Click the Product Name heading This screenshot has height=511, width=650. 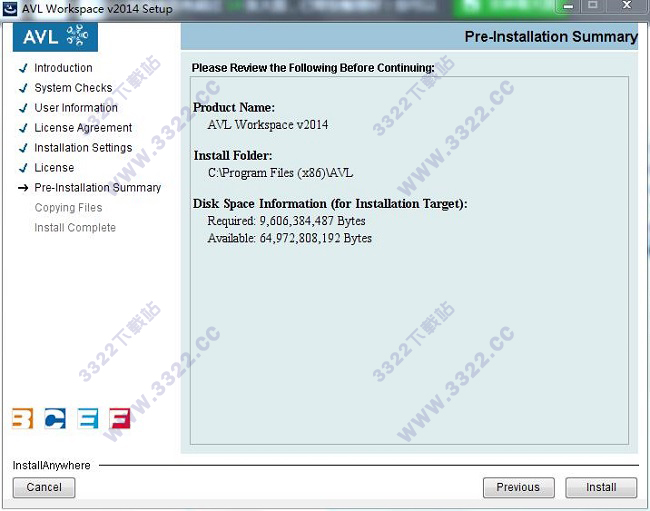coord(234,107)
